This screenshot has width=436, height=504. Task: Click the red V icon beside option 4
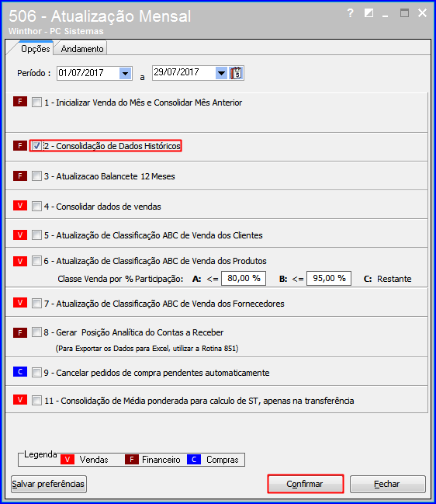pyautogui.click(x=20, y=206)
